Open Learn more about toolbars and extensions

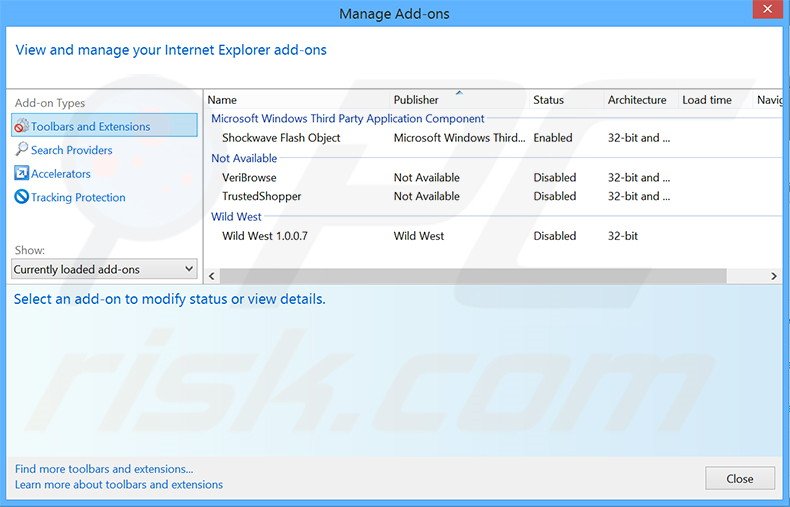point(119,484)
